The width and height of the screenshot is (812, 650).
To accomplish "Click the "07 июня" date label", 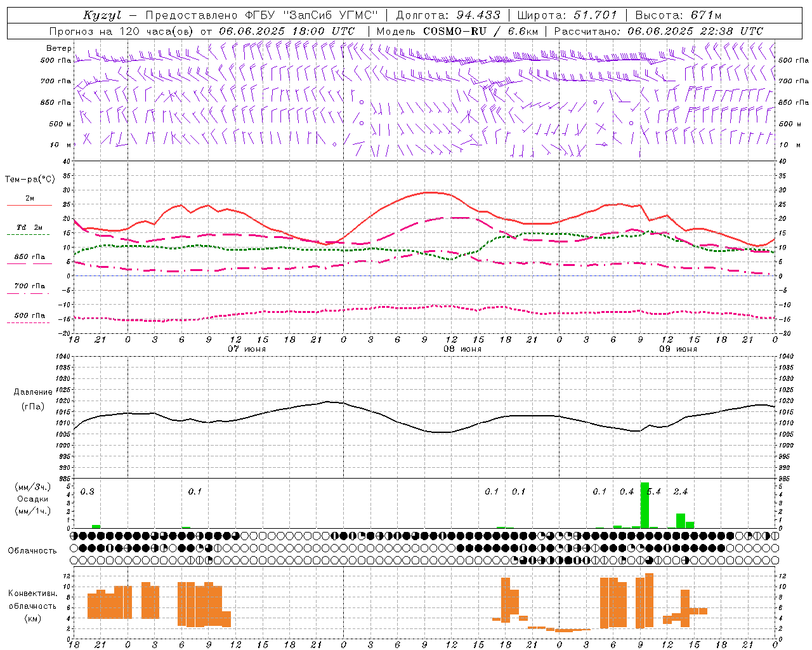I will coord(247,349).
